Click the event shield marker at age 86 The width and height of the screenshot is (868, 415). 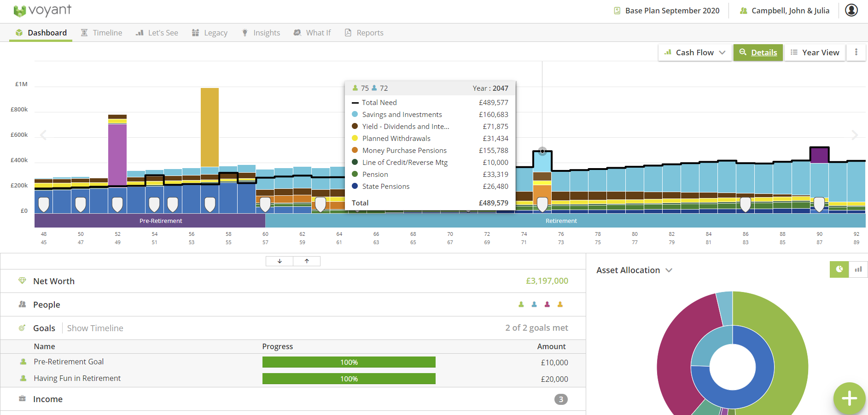coord(746,204)
